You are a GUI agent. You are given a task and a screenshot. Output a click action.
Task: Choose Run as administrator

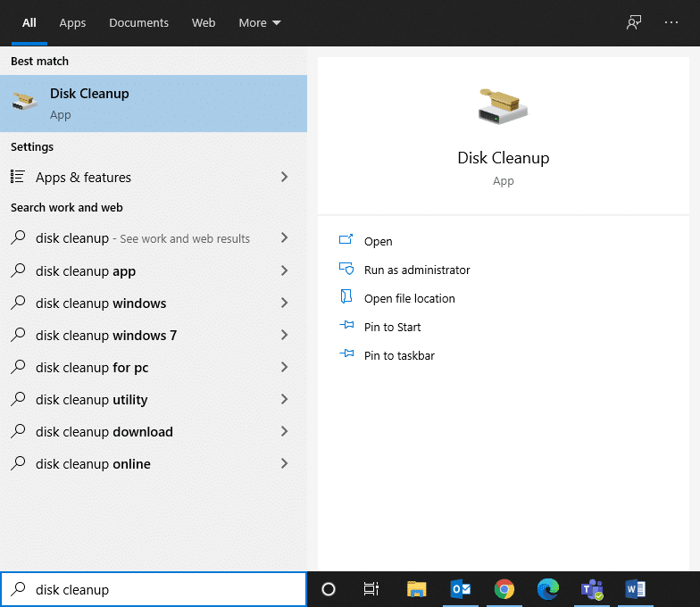pos(416,270)
